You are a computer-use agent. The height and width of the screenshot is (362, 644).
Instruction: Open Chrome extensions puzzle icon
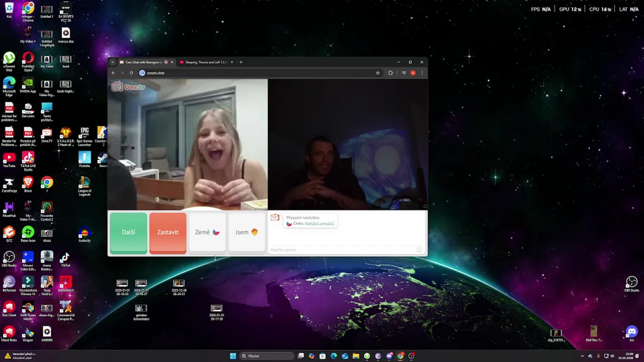390,73
